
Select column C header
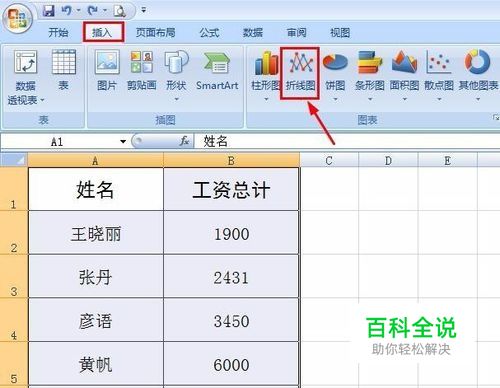(329, 161)
